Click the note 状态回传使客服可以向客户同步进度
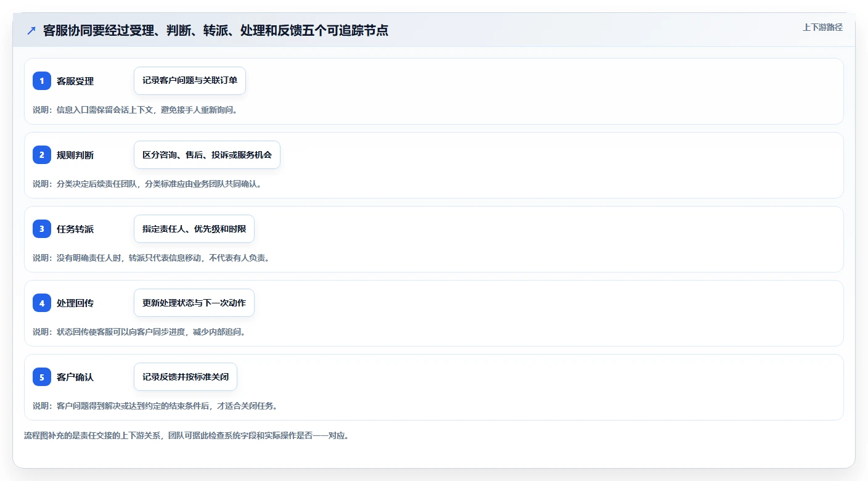Viewport: 868px width, 481px height. coord(139,332)
